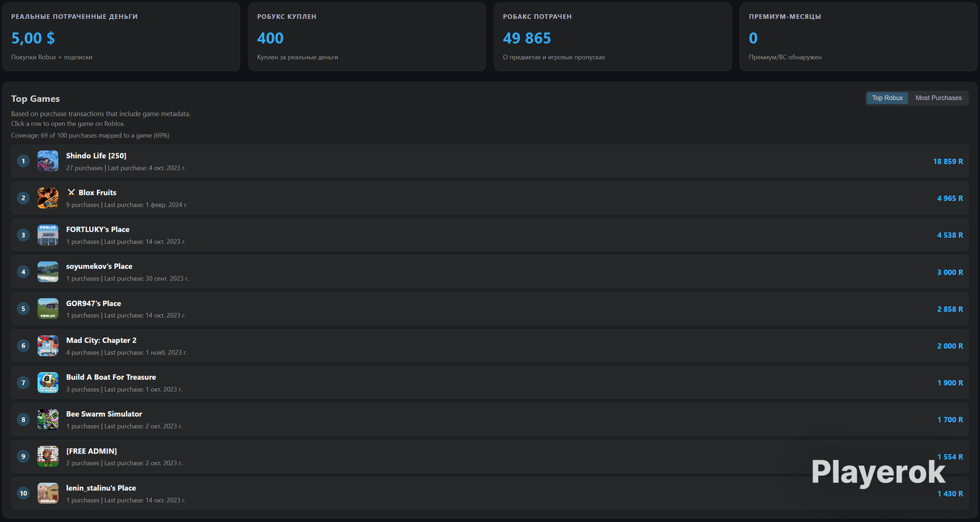Click the rank 8 badge
This screenshot has height=522, width=980.
click(x=23, y=419)
